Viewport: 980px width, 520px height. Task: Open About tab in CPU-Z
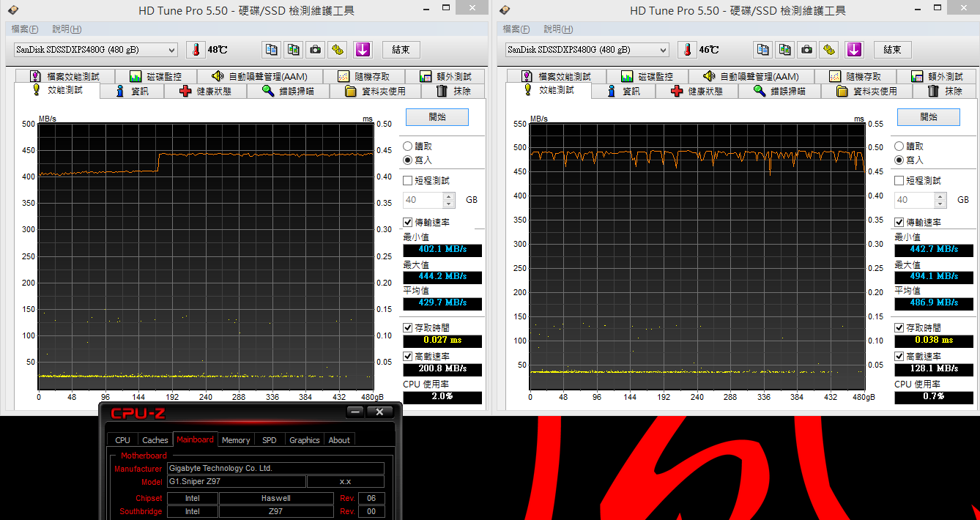tap(339, 440)
